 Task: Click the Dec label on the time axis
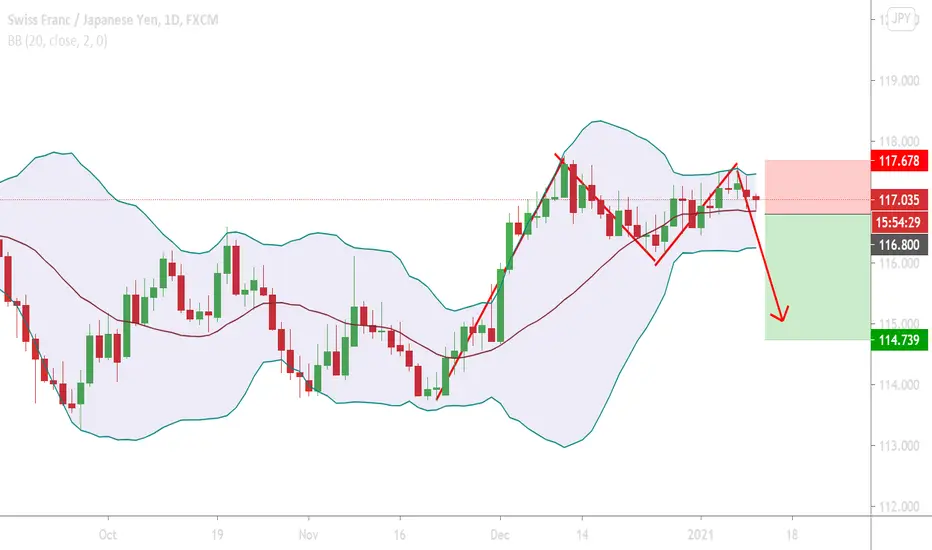point(500,534)
